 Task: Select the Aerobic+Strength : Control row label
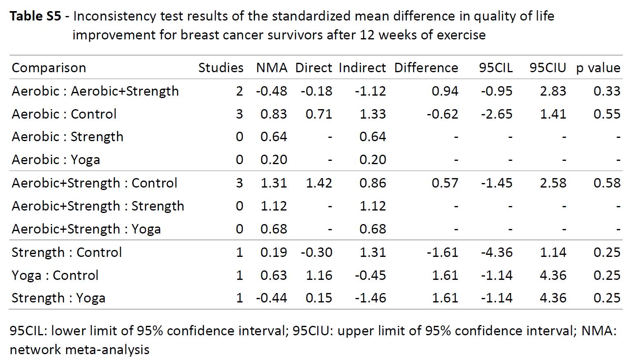94,183
